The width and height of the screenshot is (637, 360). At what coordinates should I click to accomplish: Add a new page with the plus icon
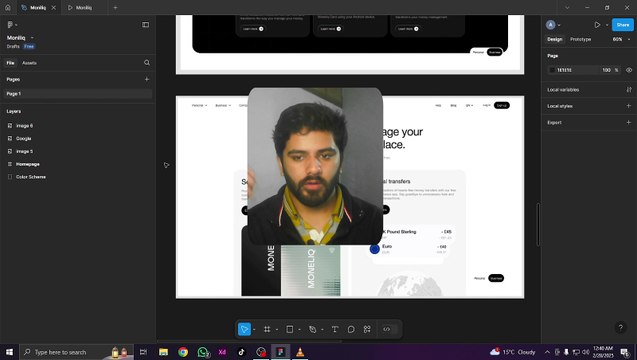point(147,79)
